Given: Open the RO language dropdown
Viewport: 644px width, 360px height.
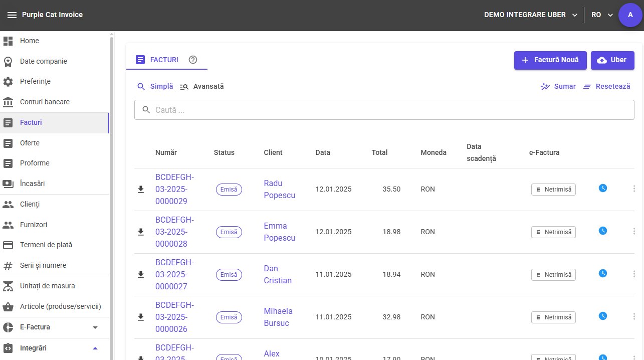Looking at the screenshot, I should click(602, 15).
